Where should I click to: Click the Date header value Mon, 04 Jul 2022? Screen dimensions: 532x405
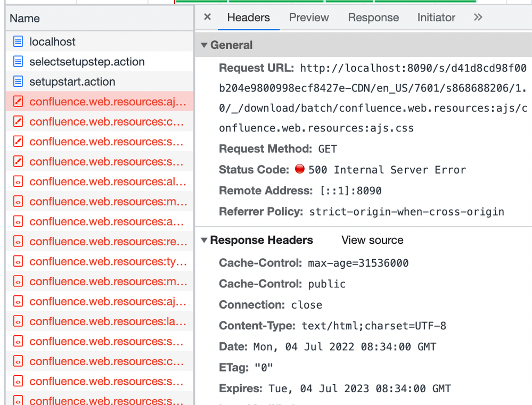tap(345, 346)
